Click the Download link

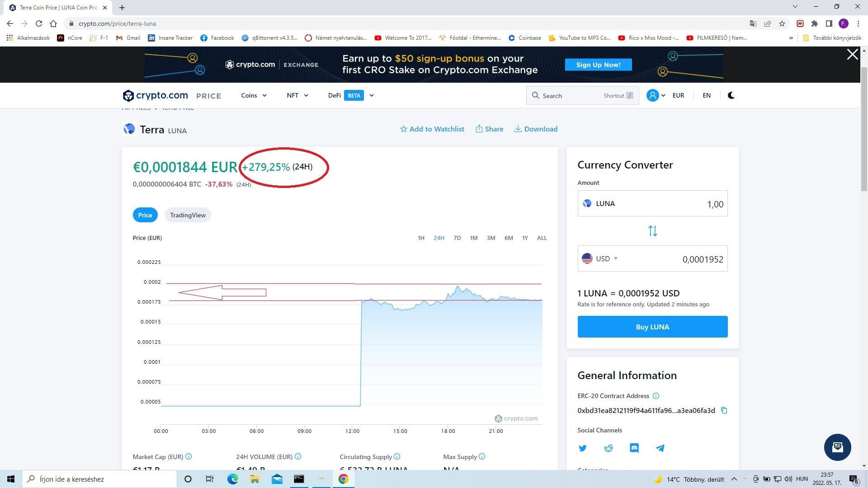point(536,129)
